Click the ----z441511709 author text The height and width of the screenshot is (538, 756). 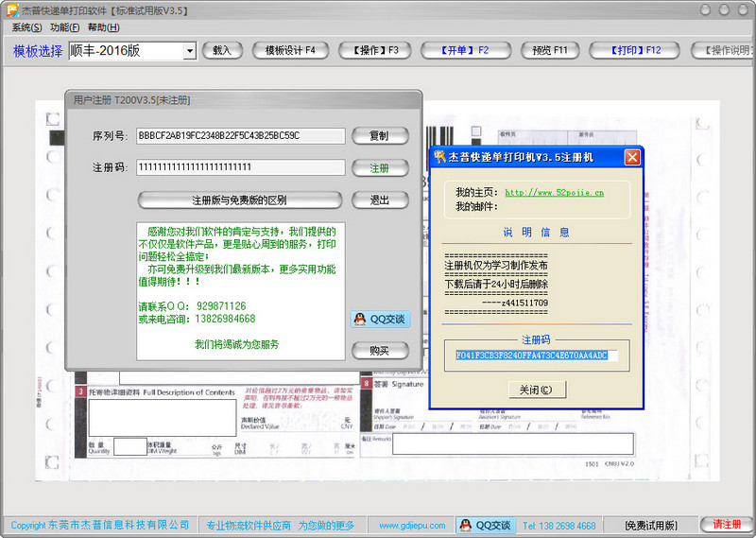[x=515, y=303]
